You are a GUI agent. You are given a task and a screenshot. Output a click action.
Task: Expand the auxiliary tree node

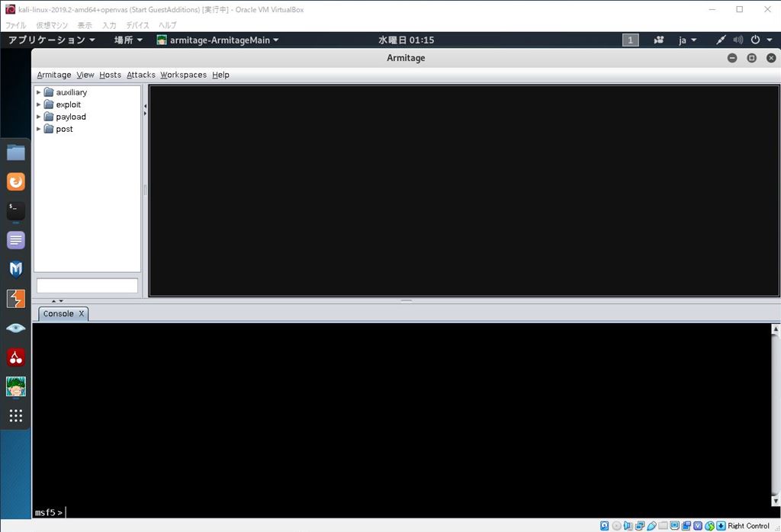38,92
